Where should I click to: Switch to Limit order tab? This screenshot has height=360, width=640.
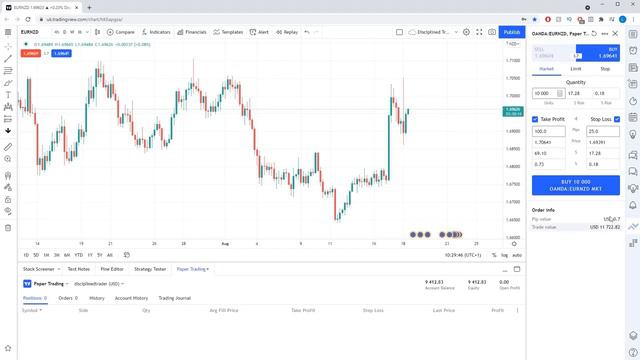click(x=576, y=69)
